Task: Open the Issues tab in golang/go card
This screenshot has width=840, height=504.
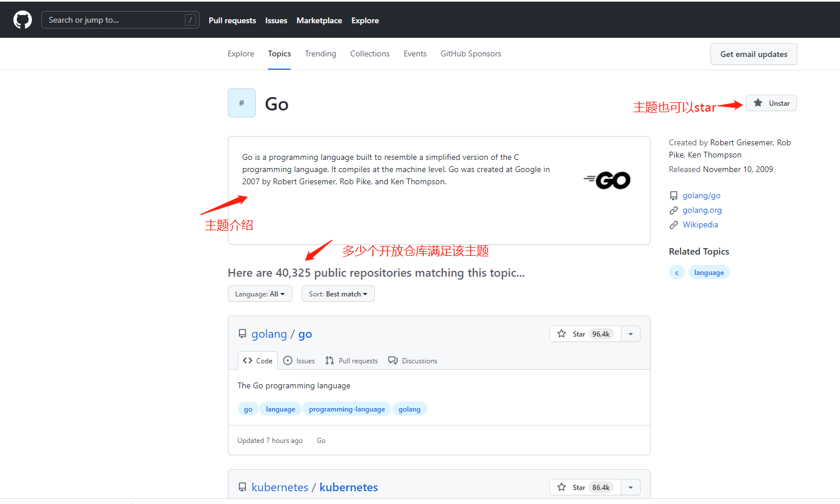Action: (x=299, y=360)
